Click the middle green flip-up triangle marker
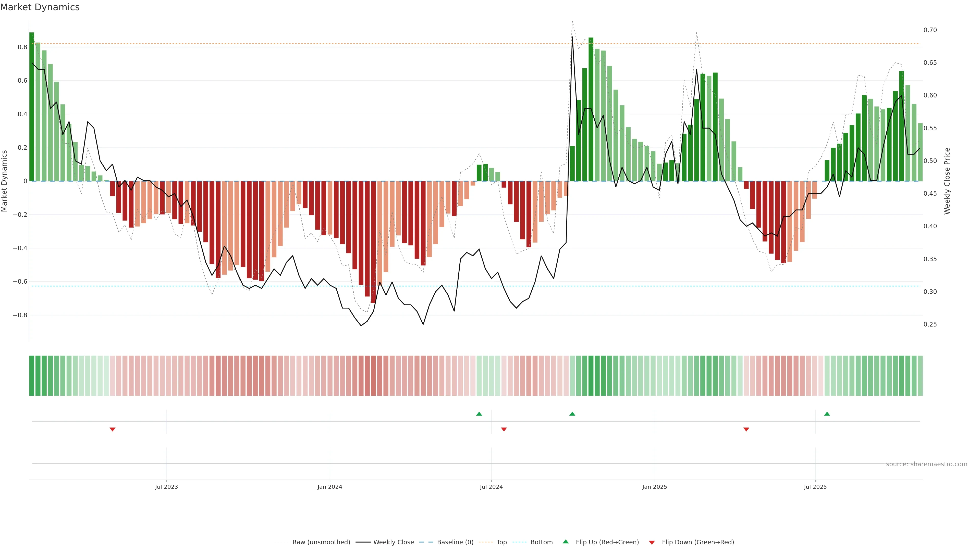Image resolution: width=980 pixels, height=551 pixels. point(572,414)
